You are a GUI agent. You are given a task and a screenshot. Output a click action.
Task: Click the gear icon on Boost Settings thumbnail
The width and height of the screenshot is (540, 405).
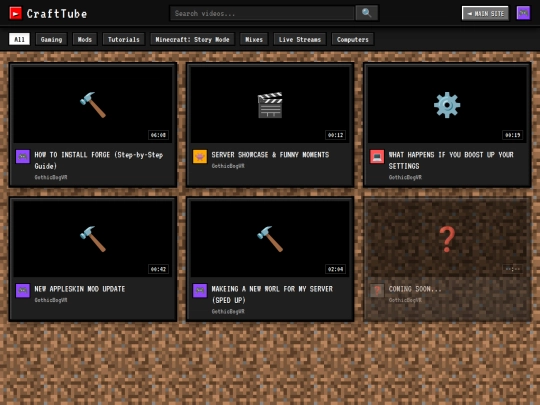pos(447,105)
